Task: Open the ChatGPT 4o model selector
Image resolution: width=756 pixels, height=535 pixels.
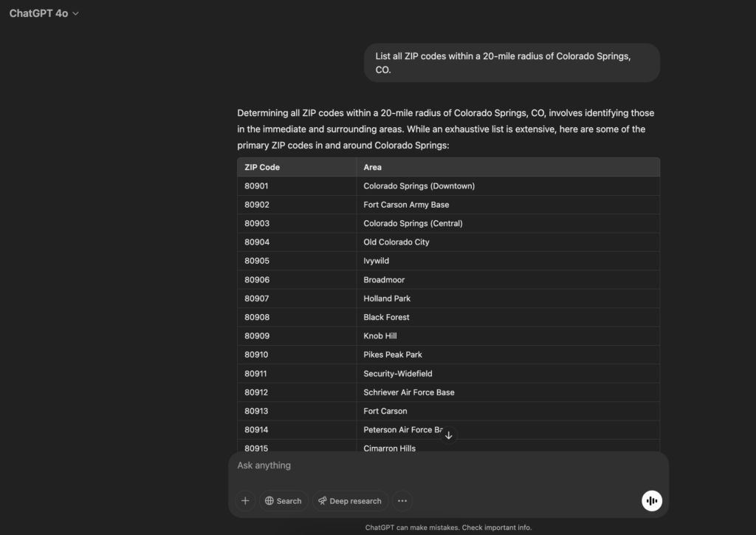Action: [44, 13]
